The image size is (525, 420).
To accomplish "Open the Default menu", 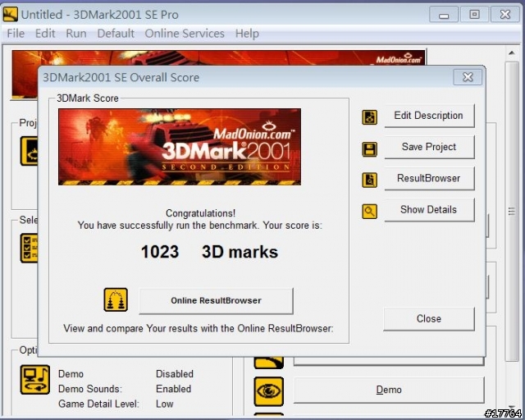I will click(x=116, y=34).
